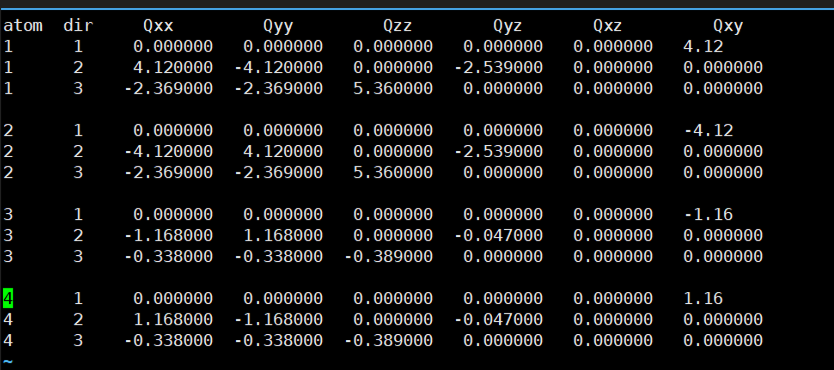Click Qzz value -0.389000 for atom 3 dir 3
834x370 pixels.
388,256
